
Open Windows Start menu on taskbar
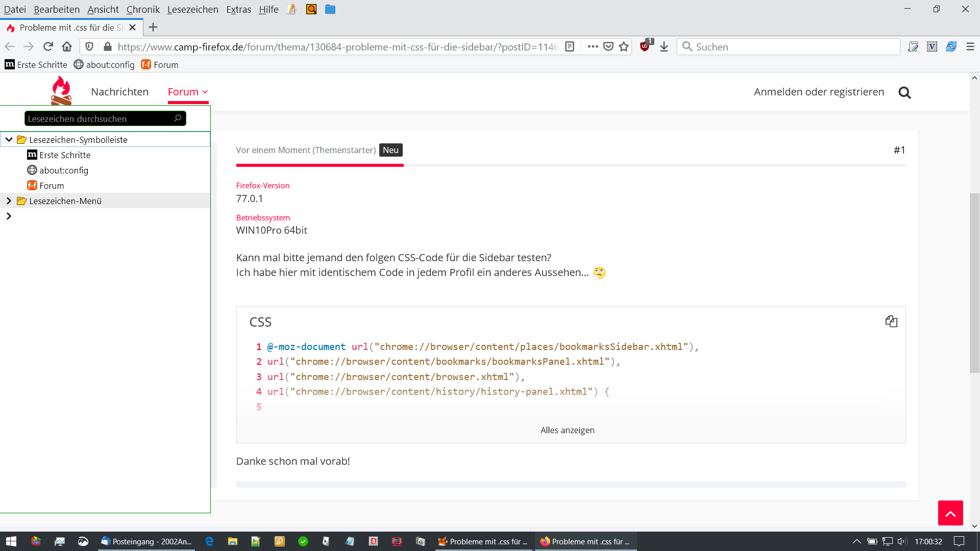click(11, 541)
